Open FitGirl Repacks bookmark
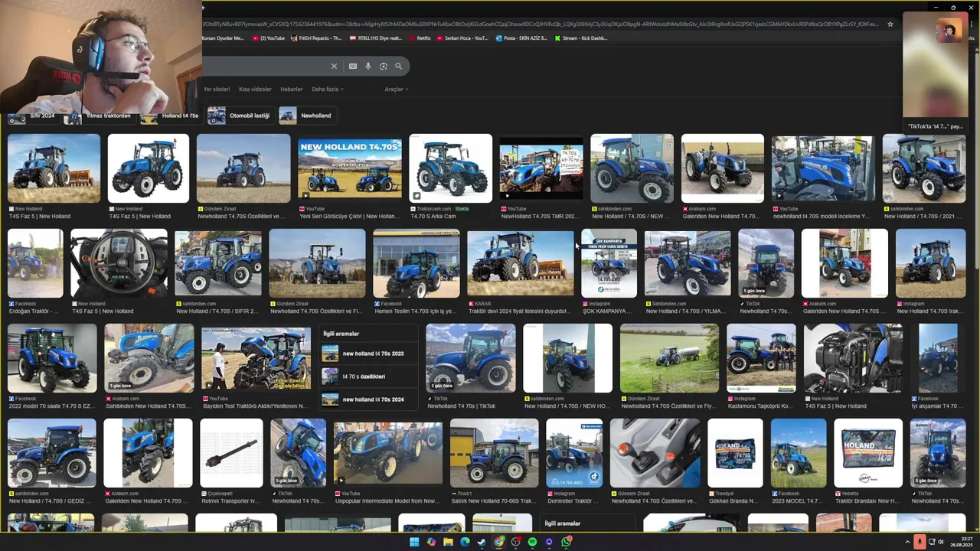980x551 pixels. click(316, 37)
